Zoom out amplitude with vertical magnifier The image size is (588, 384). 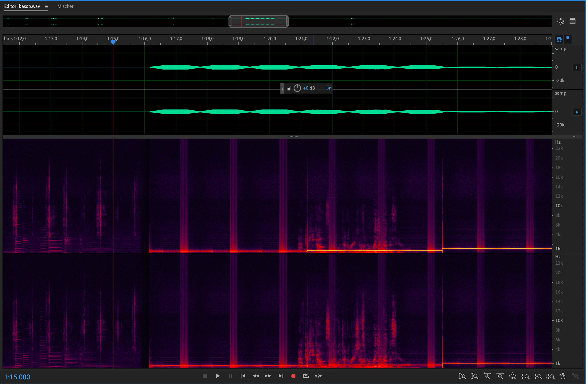[x=475, y=376]
